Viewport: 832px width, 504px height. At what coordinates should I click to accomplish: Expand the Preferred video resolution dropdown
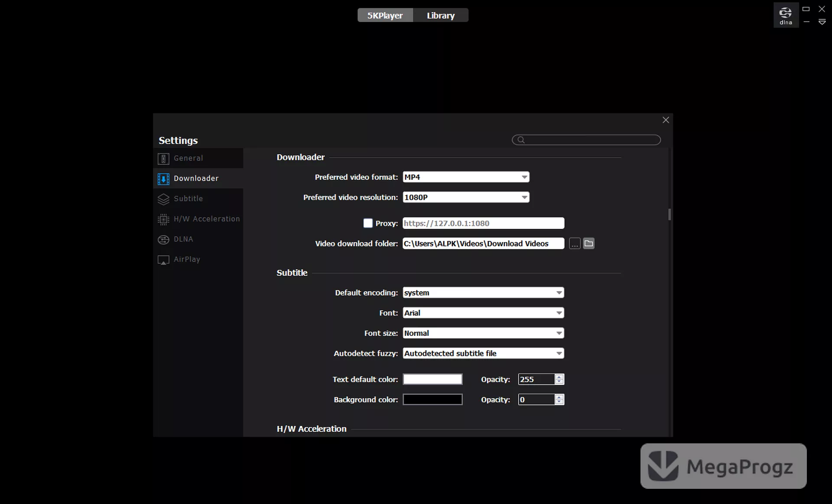[466, 197]
